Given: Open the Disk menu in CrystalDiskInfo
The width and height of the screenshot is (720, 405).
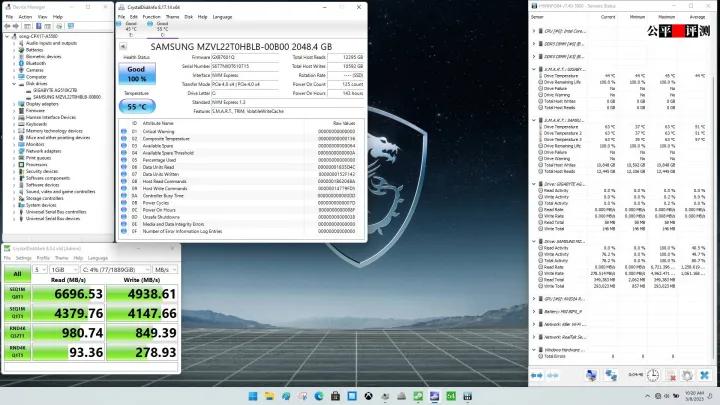Looking at the screenshot, I should click(x=189, y=17).
